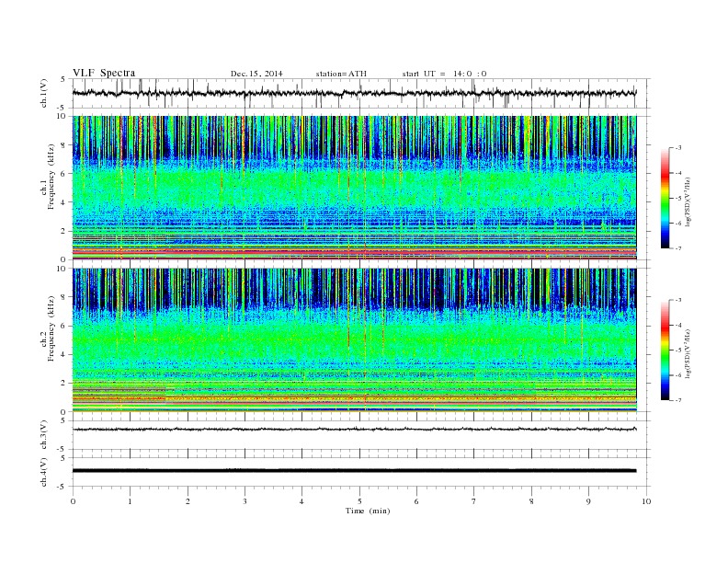Click the time axis tick label '10'
Screen dimensions: 728x563
point(646,501)
